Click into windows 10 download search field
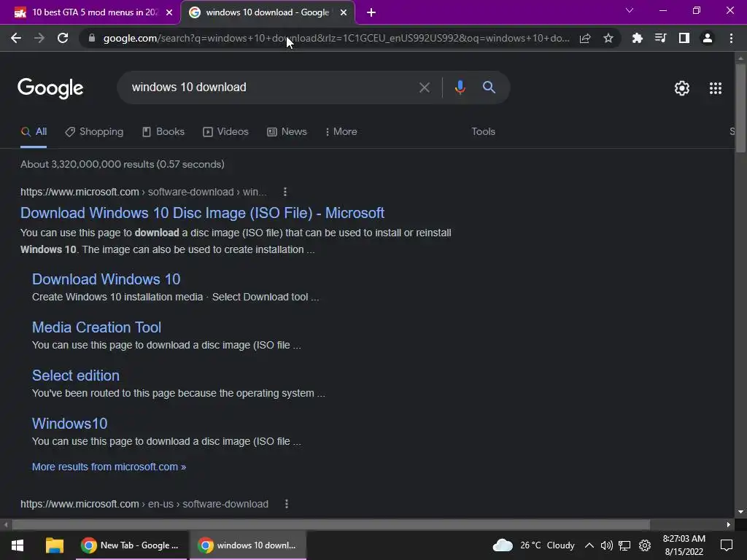Image resolution: width=747 pixels, height=560 pixels. pyautogui.click(x=267, y=87)
